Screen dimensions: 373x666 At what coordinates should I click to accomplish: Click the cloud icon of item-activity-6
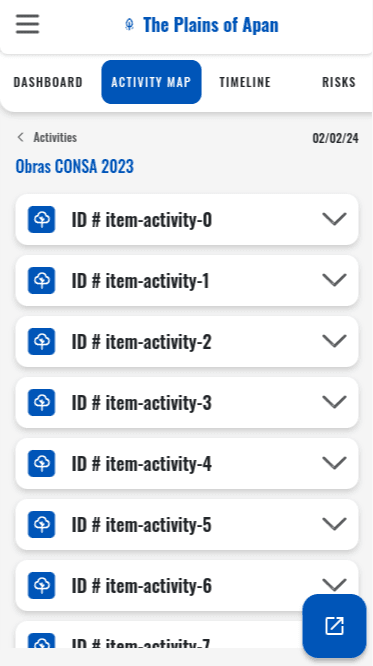(42, 585)
